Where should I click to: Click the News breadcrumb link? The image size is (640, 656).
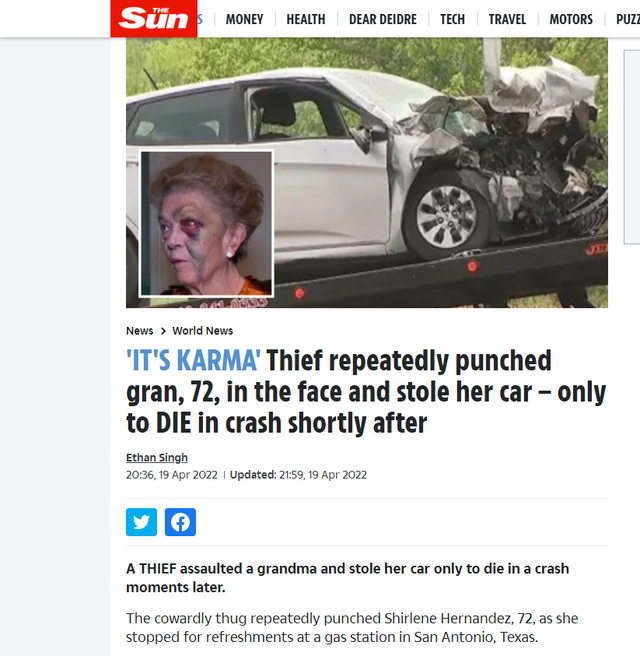[140, 331]
